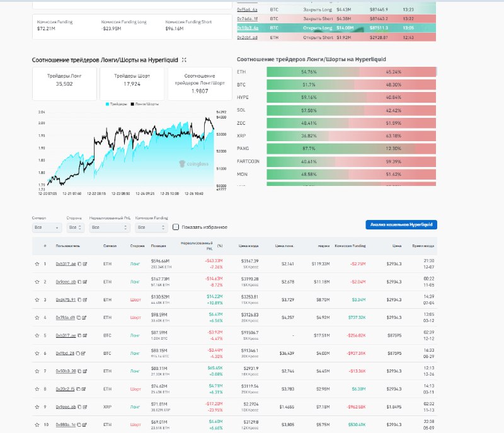Open the 'Комиссия Funding' filter dropdown
The width and height of the screenshot is (504, 433).
point(151,227)
